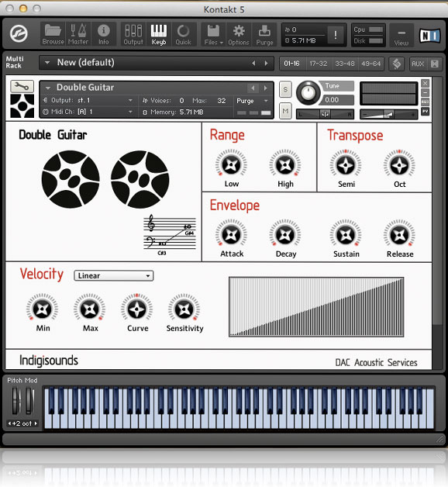The image size is (448, 487).
Task: Click the Transpose Oct knob
Action: [x=399, y=165]
